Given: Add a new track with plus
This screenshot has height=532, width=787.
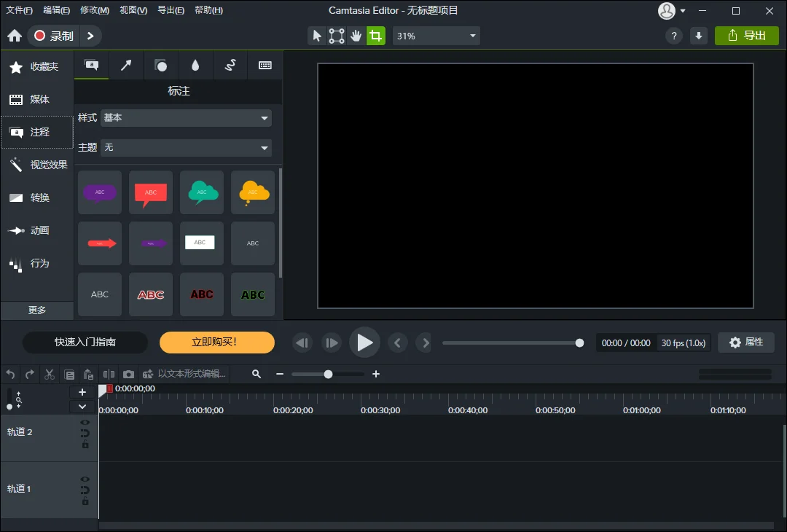Looking at the screenshot, I should [x=82, y=393].
